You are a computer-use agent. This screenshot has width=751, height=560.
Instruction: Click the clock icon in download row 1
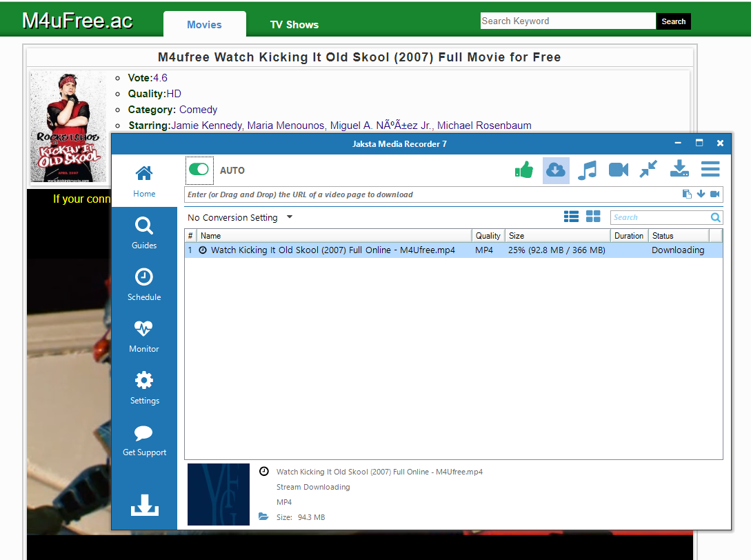click(x=203, y=250)
